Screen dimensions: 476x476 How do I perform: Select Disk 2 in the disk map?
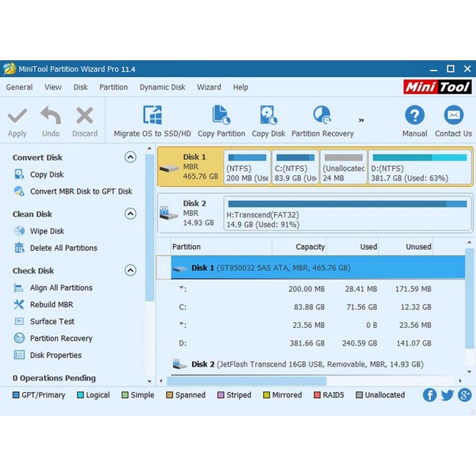click(x=190, y=213)
